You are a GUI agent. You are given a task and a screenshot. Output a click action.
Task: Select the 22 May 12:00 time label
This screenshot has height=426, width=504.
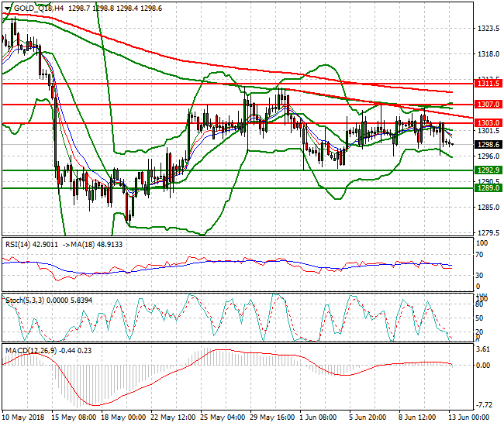tap(173, 417)
